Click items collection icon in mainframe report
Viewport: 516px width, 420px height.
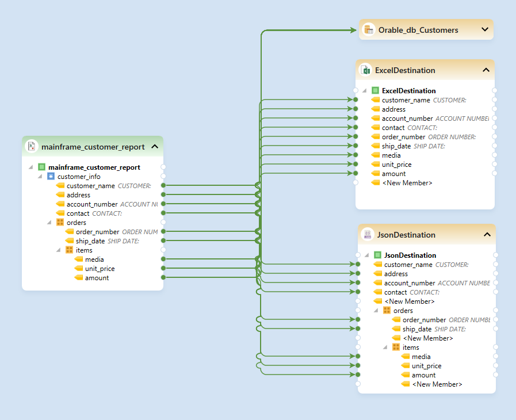pyautogui.click(x=69, y=250)
